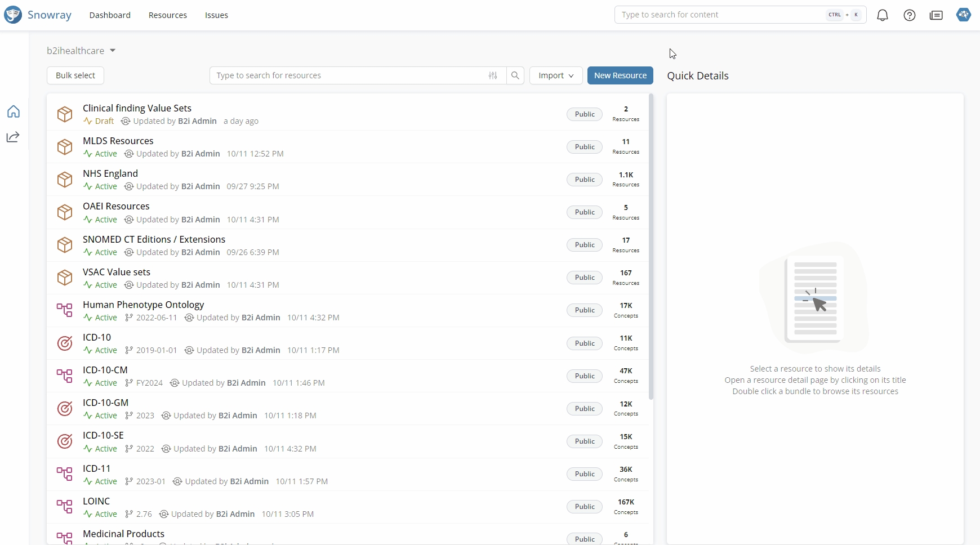Open the Resources menu item

[167, 15]
